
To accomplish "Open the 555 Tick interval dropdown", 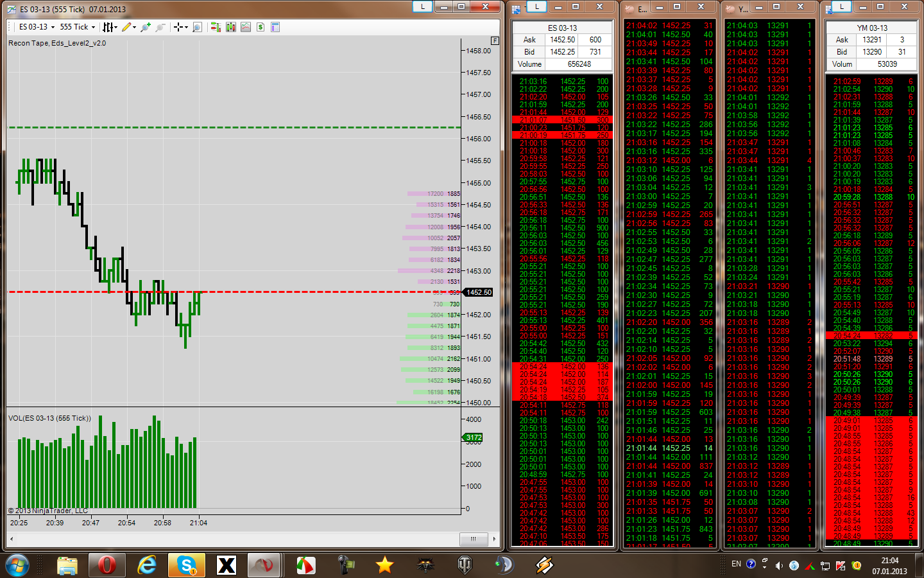I will tap(77, 27).
